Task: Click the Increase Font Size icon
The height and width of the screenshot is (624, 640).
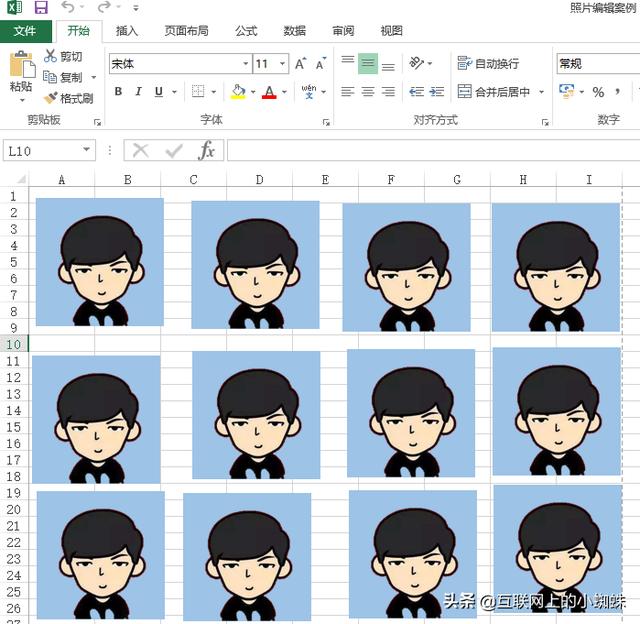Action: 300,64
